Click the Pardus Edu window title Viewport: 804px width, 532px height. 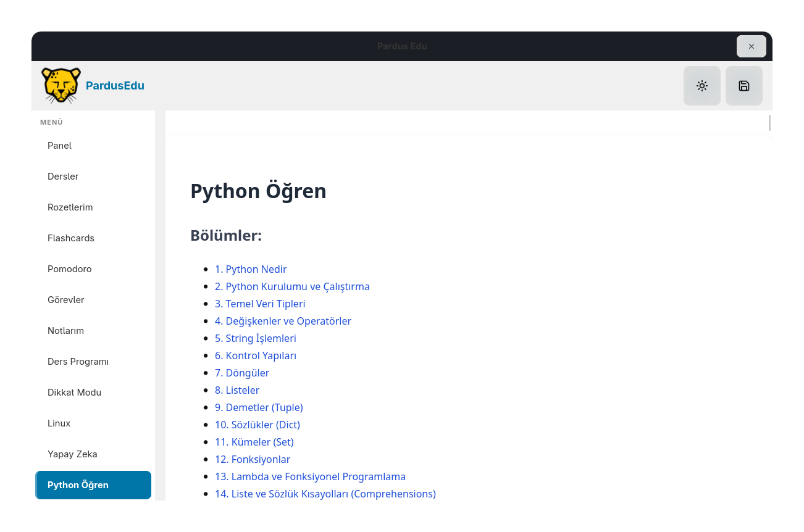coord(402,46)
